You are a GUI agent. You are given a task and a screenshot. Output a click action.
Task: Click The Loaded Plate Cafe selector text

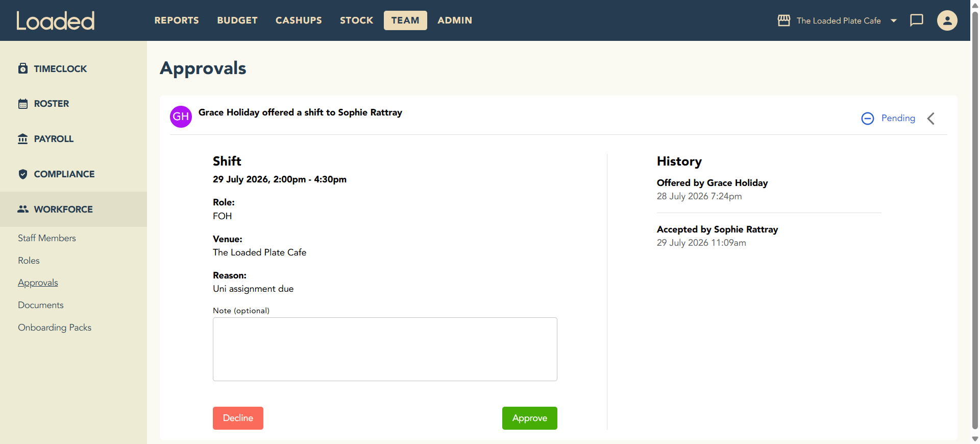click(839, 21)
